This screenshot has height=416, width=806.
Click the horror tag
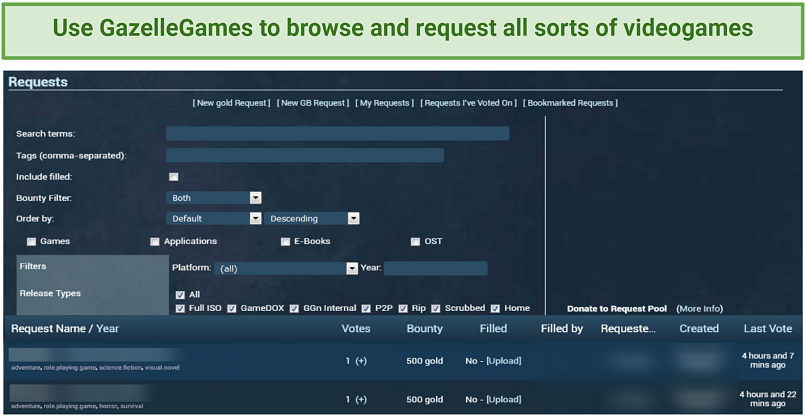tap(109, 407)
